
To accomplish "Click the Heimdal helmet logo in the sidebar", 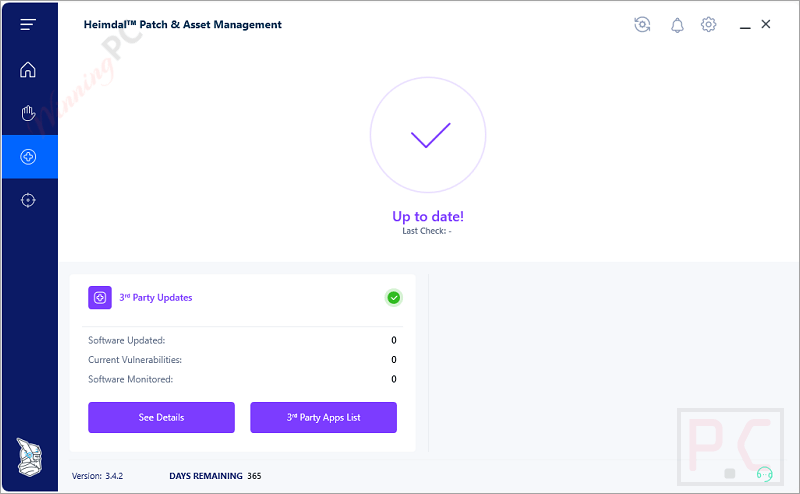I will 29,457.
